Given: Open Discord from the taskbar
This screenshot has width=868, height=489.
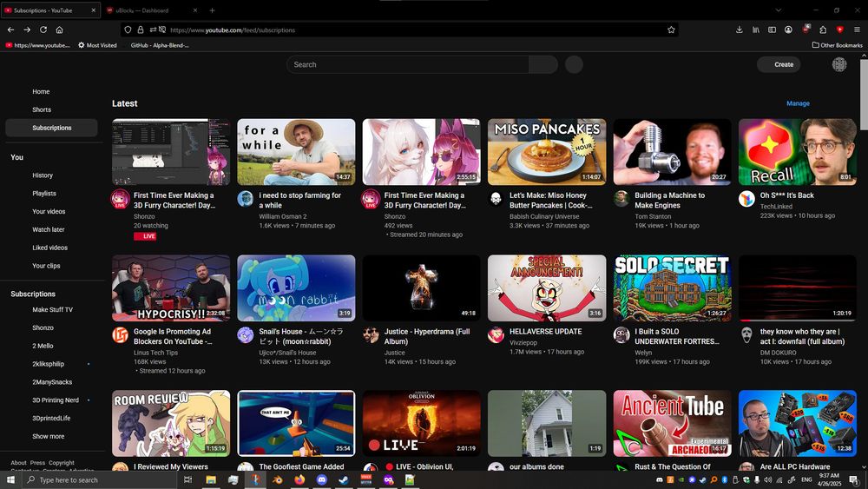Looking at the screenshot, I should [322, 479].
